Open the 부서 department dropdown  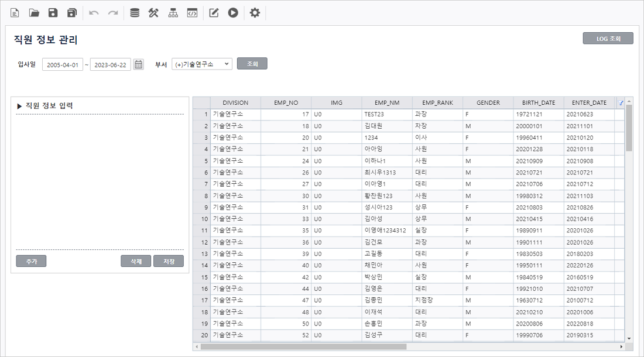202,64
